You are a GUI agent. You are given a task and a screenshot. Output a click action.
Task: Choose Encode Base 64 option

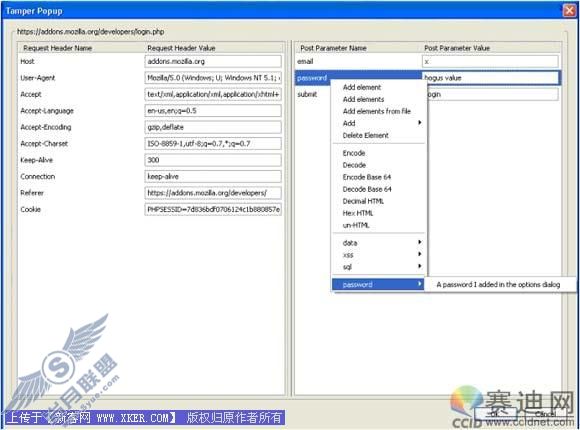click(x=367, y=177)
